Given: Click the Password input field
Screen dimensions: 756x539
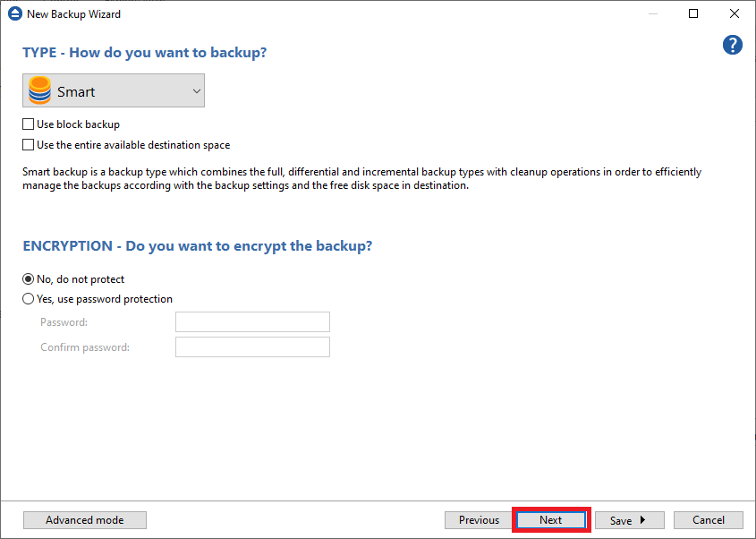Looking at the screenshot, I should coord(252,322).
